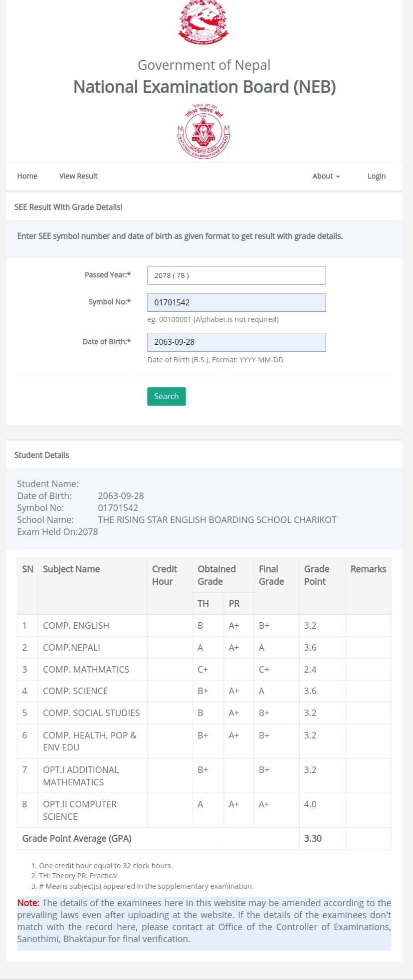This screenshot has width=413, height=980.
Task: Go to the View Result page
Action: [78, 176]
